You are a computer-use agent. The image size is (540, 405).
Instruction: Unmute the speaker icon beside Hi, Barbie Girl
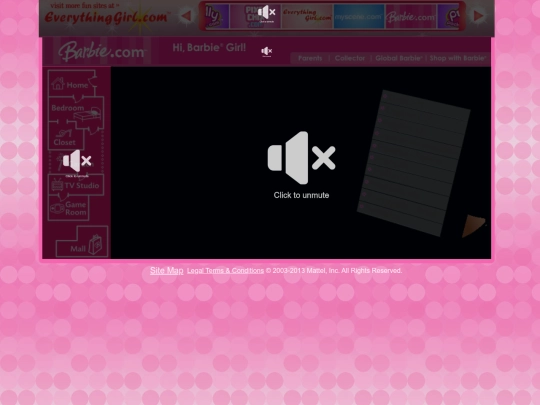pyautogui.click(x=267, y=51)
